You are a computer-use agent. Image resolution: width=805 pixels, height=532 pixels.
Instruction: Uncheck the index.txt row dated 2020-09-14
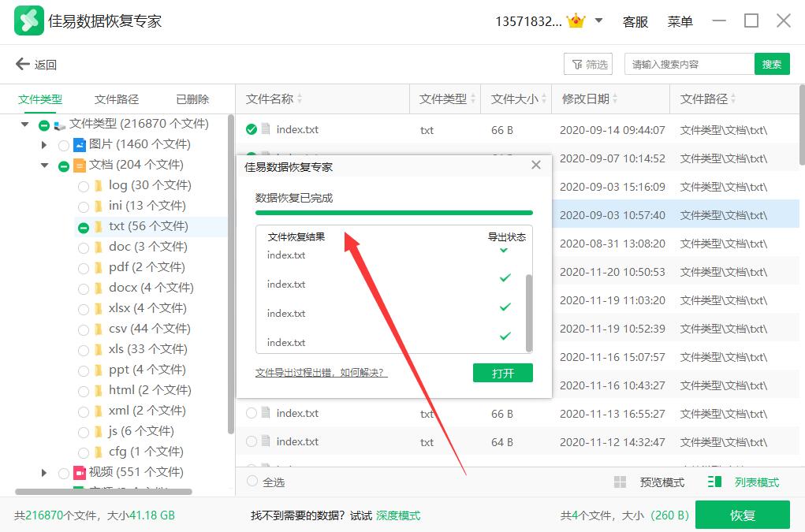pos(251,129)
